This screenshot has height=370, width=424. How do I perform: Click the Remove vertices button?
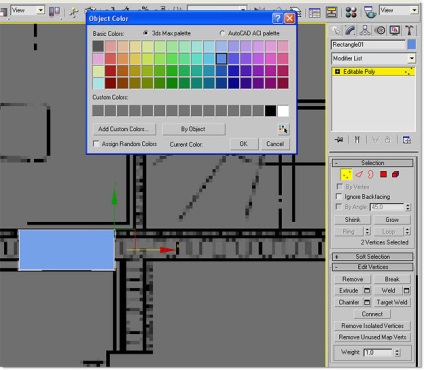(x=352, y=279)
